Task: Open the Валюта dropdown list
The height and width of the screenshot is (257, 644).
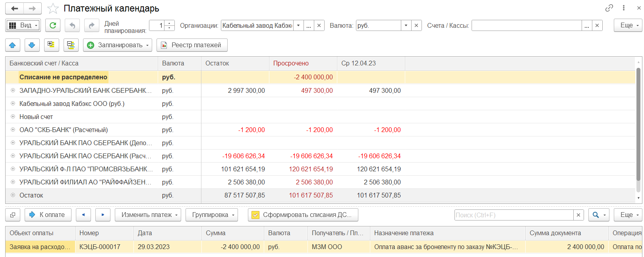Action: (x=406, y=25)
